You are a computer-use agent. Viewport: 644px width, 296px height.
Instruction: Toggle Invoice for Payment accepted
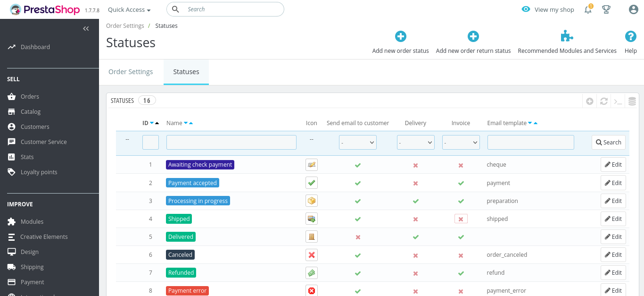(x=461, y=183)
